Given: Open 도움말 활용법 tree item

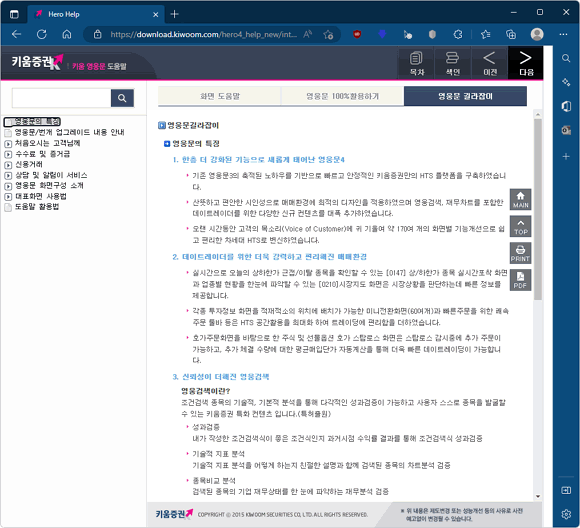Looking at the screenshot, I should click(37, 206).
